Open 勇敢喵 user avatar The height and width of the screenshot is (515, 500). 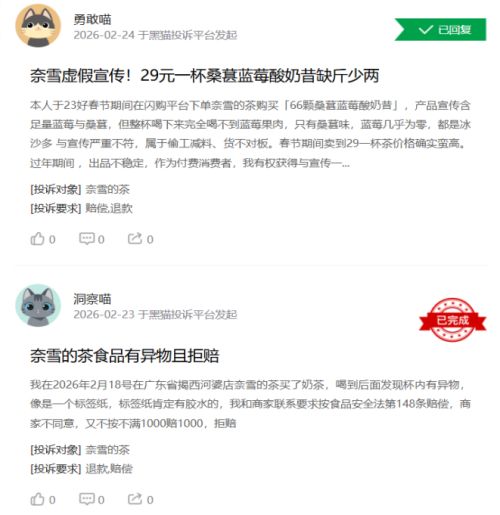tap(38, 26)
